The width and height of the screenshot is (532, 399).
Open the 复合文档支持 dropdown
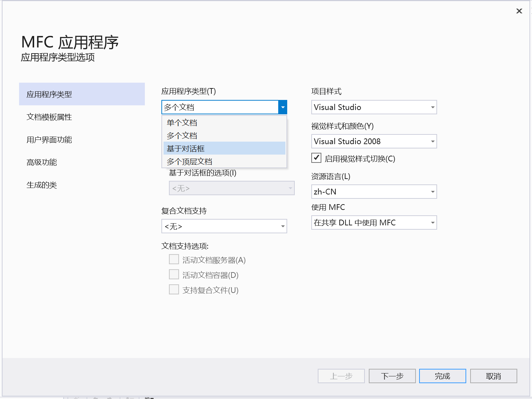coord(224,226)
